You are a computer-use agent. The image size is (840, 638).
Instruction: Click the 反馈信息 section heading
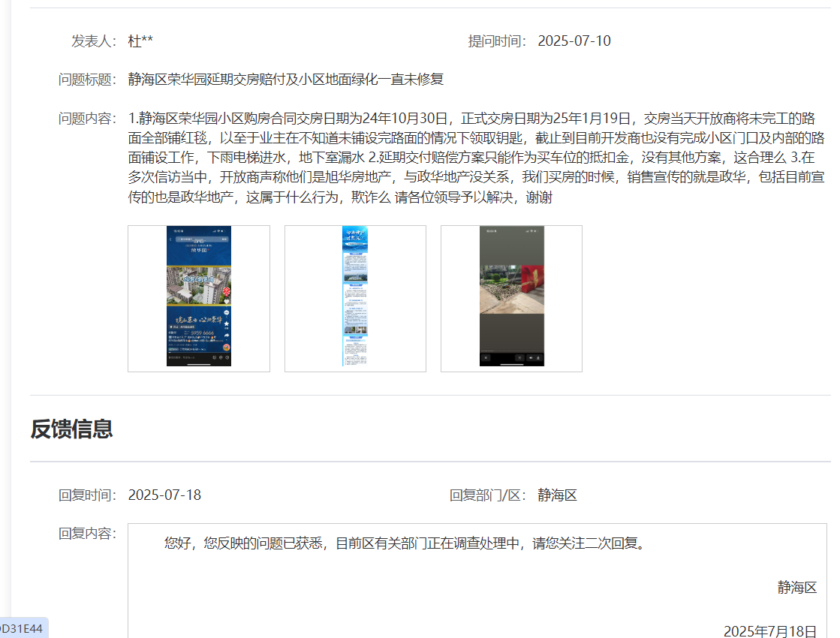72,429
